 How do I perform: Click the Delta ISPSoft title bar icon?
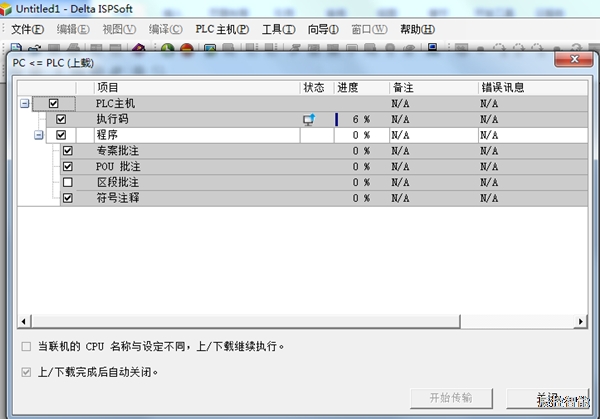7,8
